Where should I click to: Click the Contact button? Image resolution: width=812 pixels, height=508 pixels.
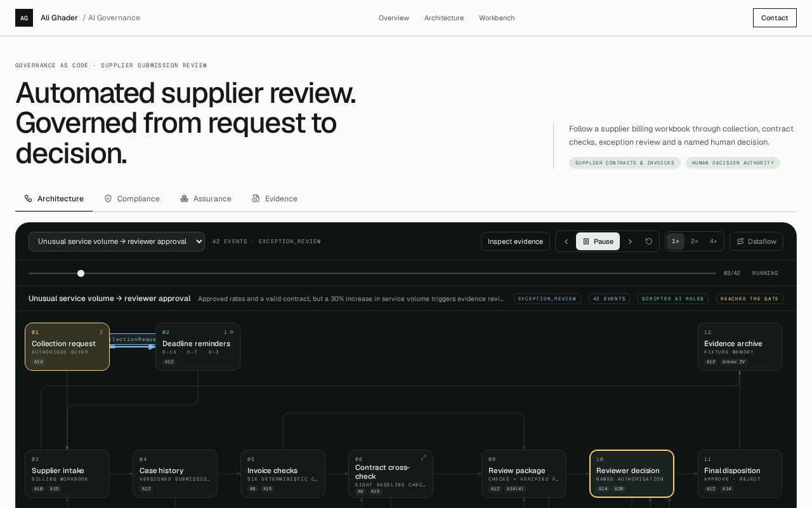coord(775,18)
